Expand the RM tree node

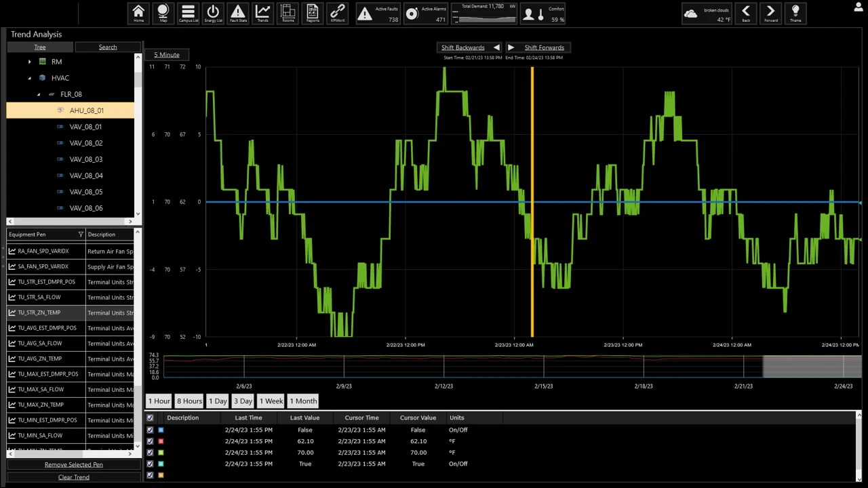pos(30,62)
